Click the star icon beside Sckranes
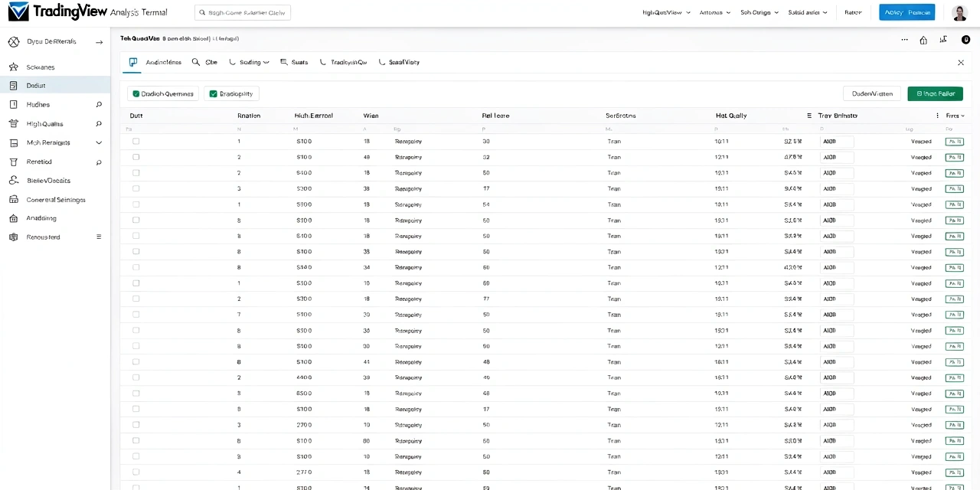The width and height of the screenshot is (980, 490). [x=13, y=67]
